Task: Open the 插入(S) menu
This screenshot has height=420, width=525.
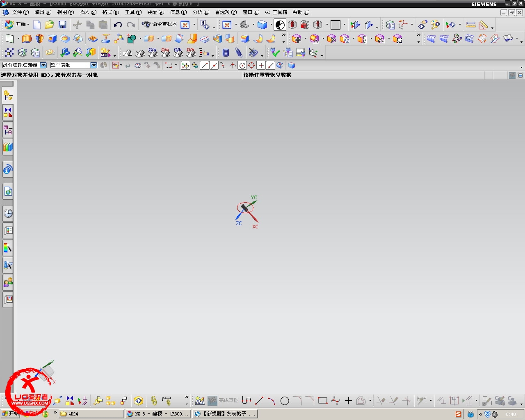Action: coord(88,12)
